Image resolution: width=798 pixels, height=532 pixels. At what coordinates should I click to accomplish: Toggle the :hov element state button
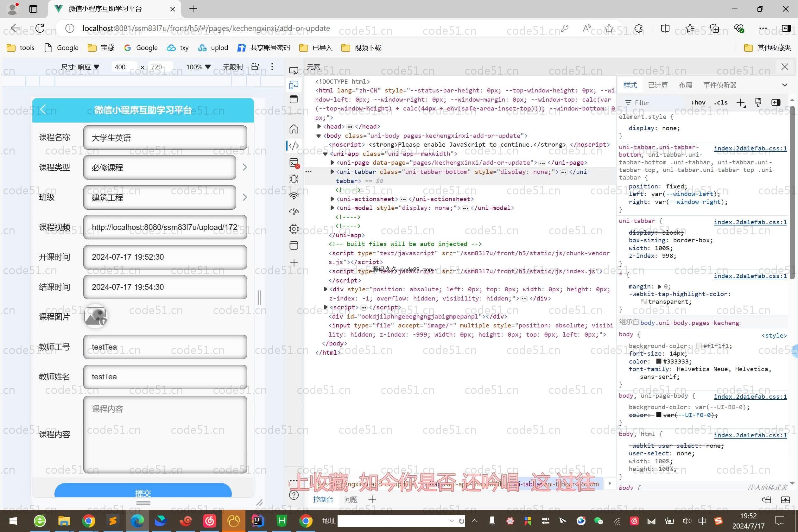pos(698,103)
